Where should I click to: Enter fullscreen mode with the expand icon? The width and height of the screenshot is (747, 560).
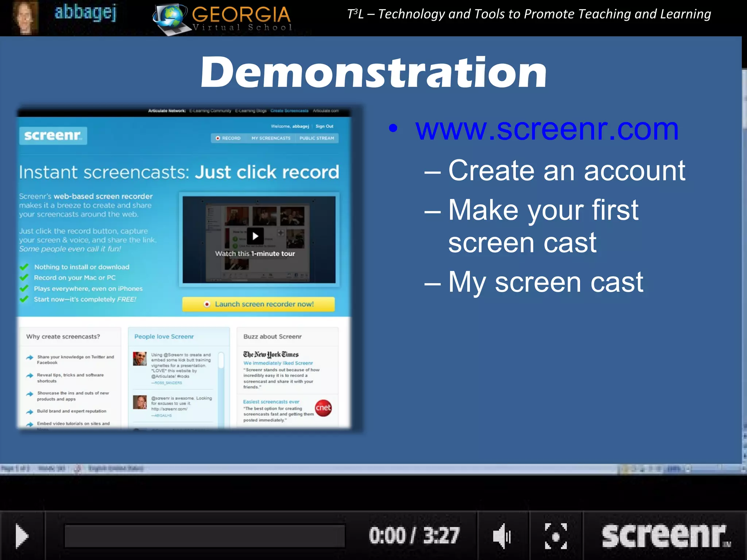[x=556, y=536]
